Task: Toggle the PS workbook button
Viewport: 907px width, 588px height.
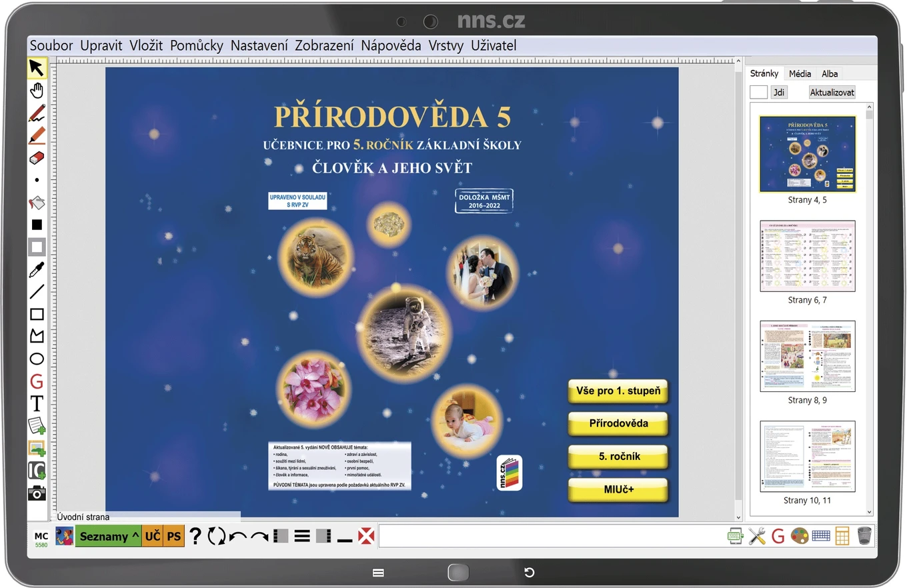Action: (x=174, y=536)
